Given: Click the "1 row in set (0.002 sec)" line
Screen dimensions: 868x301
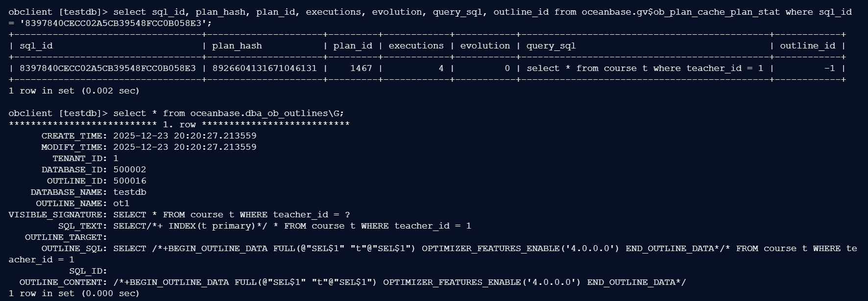Looking at the screenshot, I should pos(74,91).
